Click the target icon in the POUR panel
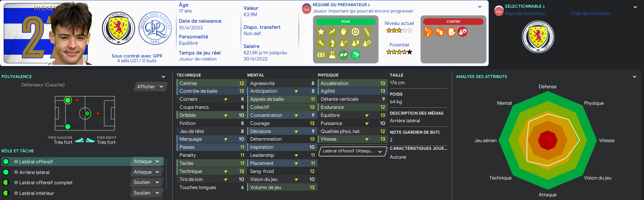Viewport: 644px width, 200px height. tap(355, 32)
